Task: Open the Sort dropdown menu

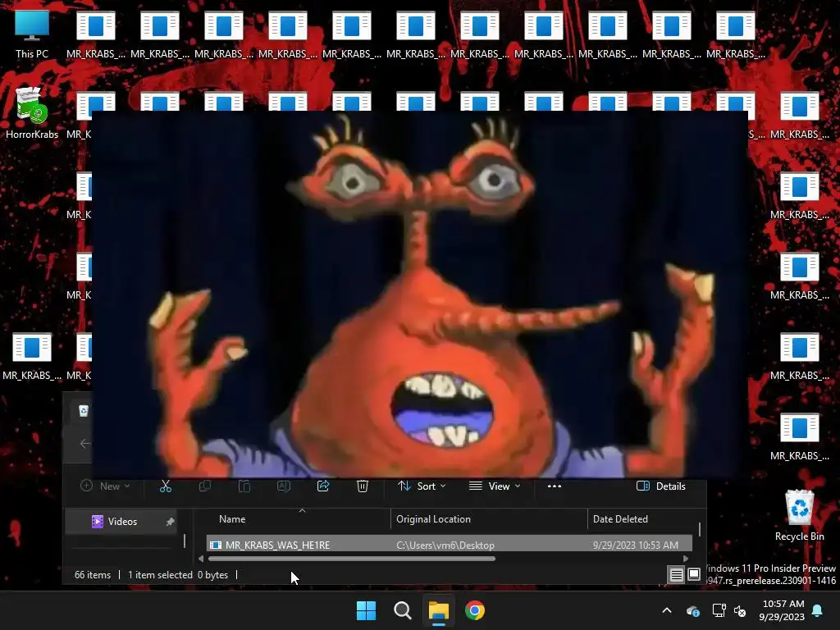Action: pyautogui.click(x=422, y=486)
